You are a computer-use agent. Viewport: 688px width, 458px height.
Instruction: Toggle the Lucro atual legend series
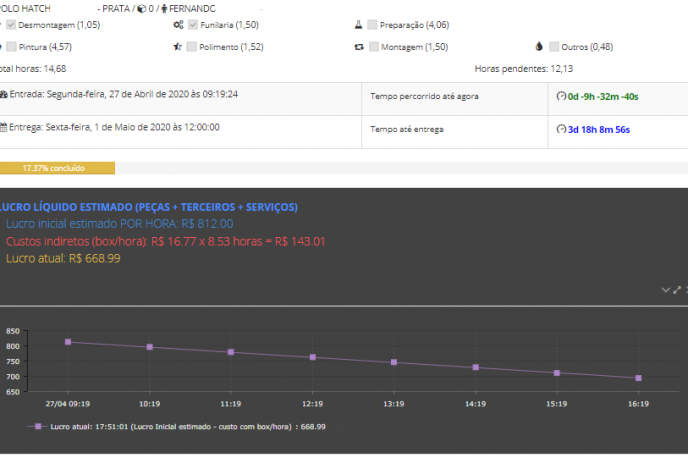click(x=39, y=426)
